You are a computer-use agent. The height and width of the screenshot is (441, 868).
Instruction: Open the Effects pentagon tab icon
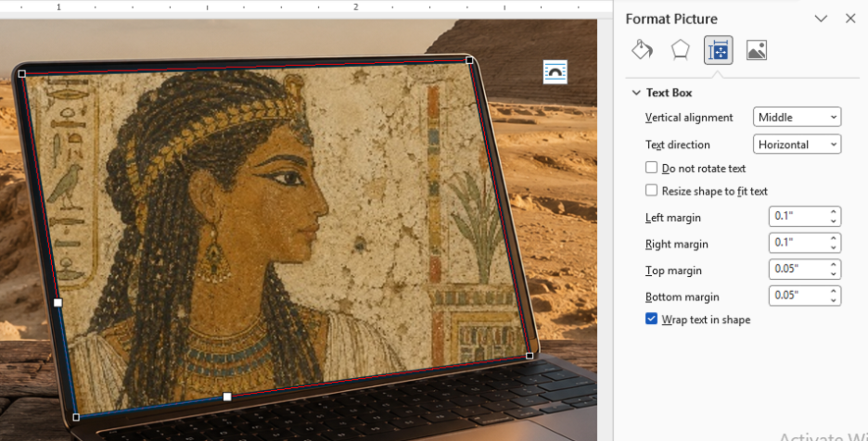[x=681, y=50]
